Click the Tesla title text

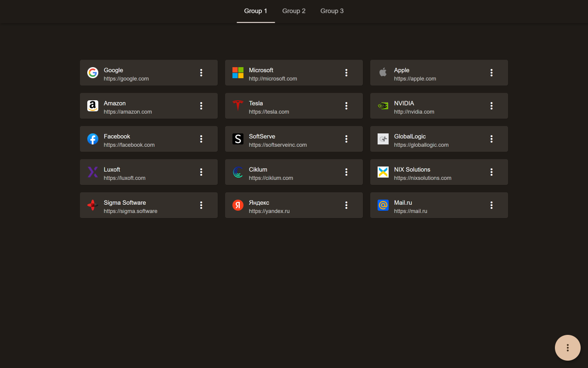(x=256, y=103)
